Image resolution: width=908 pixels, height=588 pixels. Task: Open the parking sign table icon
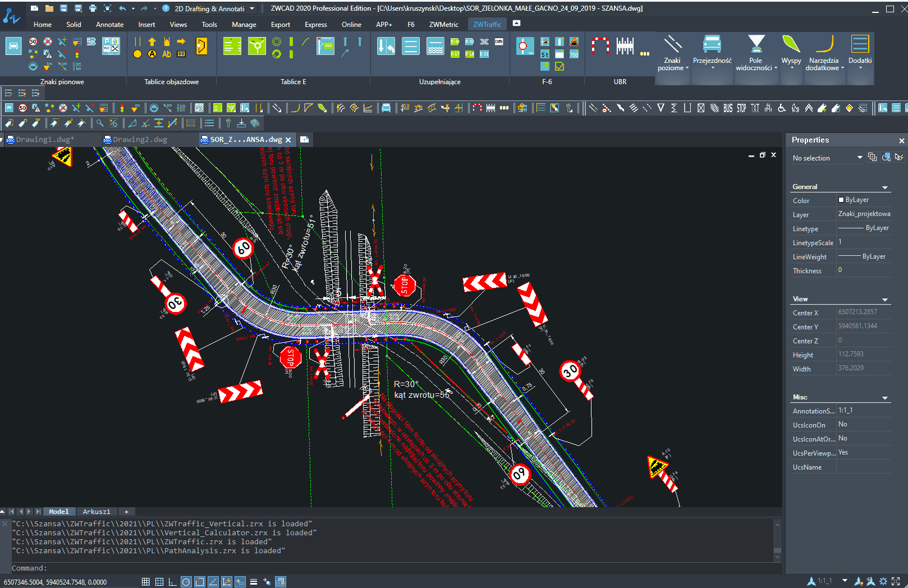pos(111,45)
